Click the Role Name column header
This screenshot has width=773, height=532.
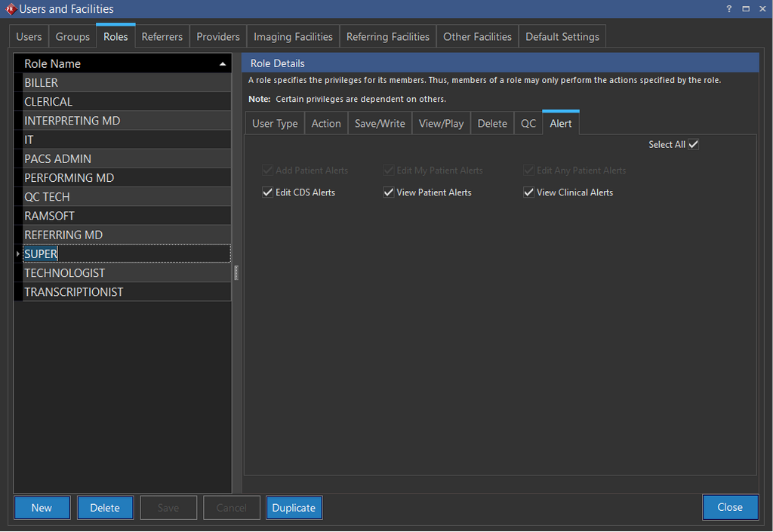113,64
